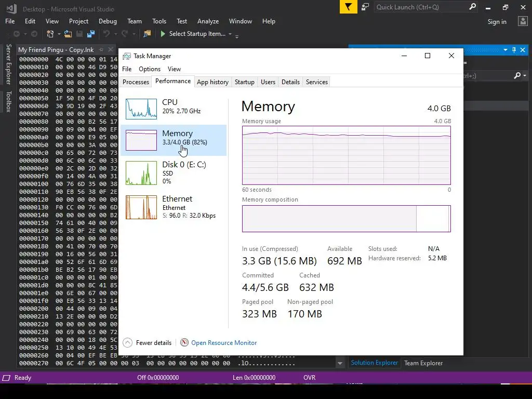Click the Redo toolbar icon
The height and width of the screenshot is (399, 532).
pyautogui.click(x=125, y=34)
